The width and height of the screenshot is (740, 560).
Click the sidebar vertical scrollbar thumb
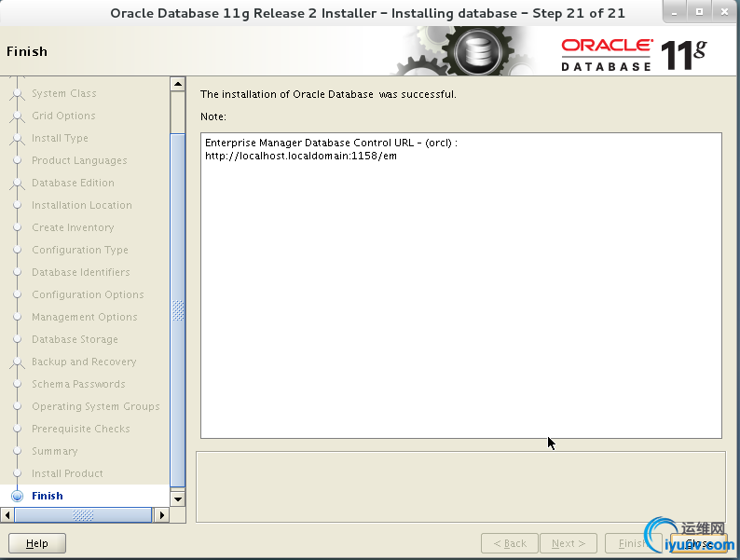pyautogui.click(x=177, y=310)
